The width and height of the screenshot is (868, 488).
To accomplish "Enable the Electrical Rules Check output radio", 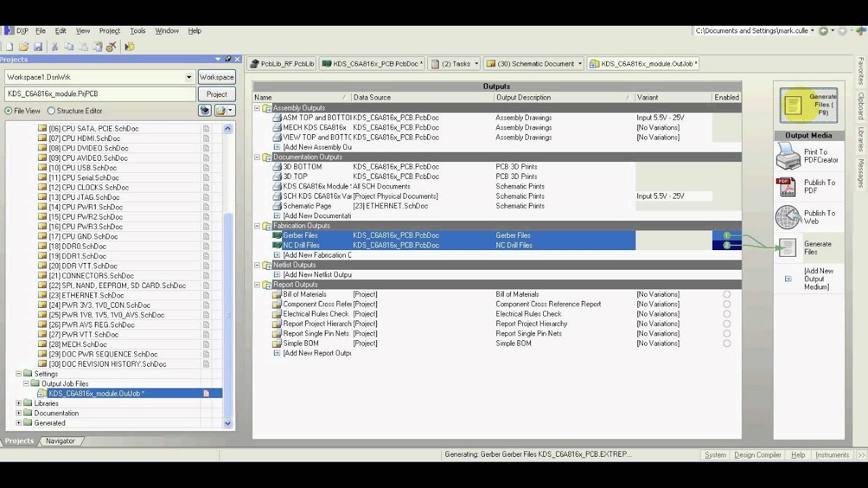I will pos(727,314).
